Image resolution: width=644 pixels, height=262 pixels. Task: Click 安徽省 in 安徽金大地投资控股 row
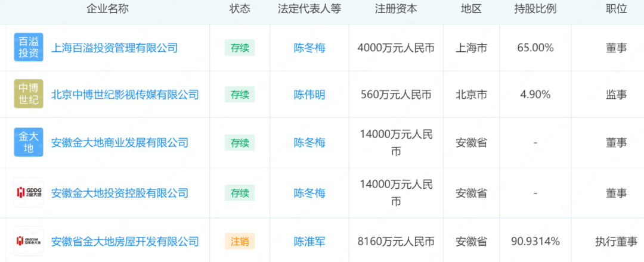pyautogui.click(x=471, y=193)
